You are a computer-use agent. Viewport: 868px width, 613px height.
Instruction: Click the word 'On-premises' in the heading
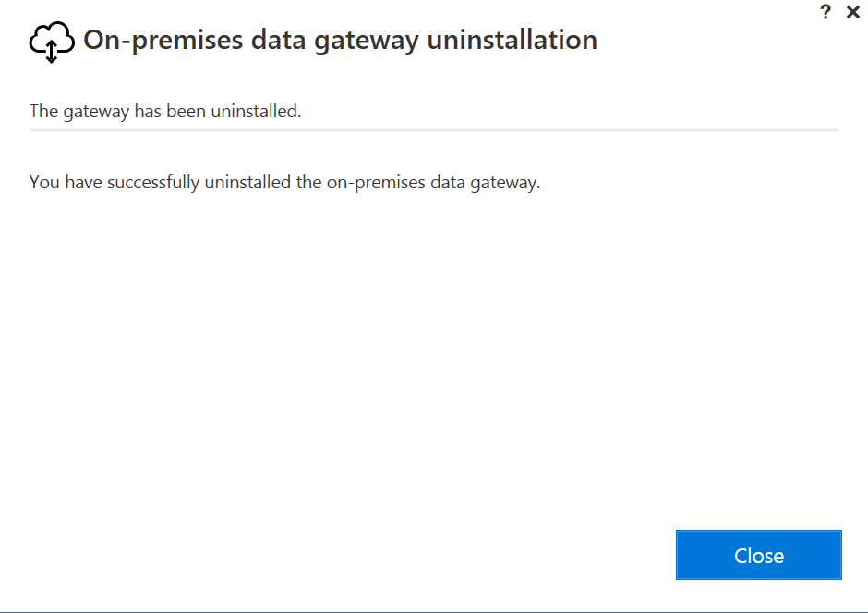click(x=163, y=41)
